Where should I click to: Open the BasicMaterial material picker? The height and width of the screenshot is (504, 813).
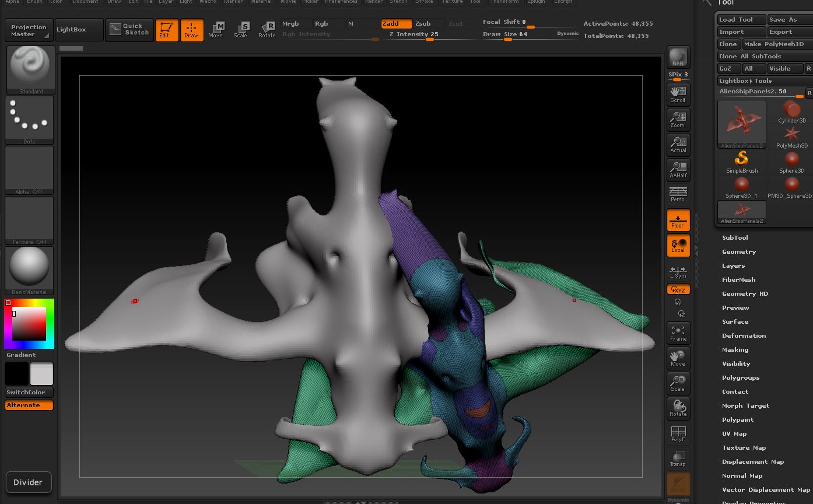(29, 271)
